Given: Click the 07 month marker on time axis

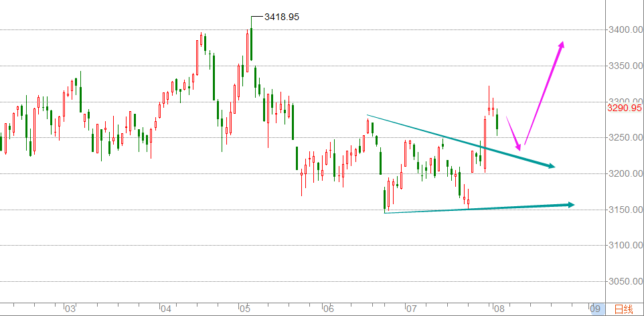Looking at the screenshot, I should point(411,309).
